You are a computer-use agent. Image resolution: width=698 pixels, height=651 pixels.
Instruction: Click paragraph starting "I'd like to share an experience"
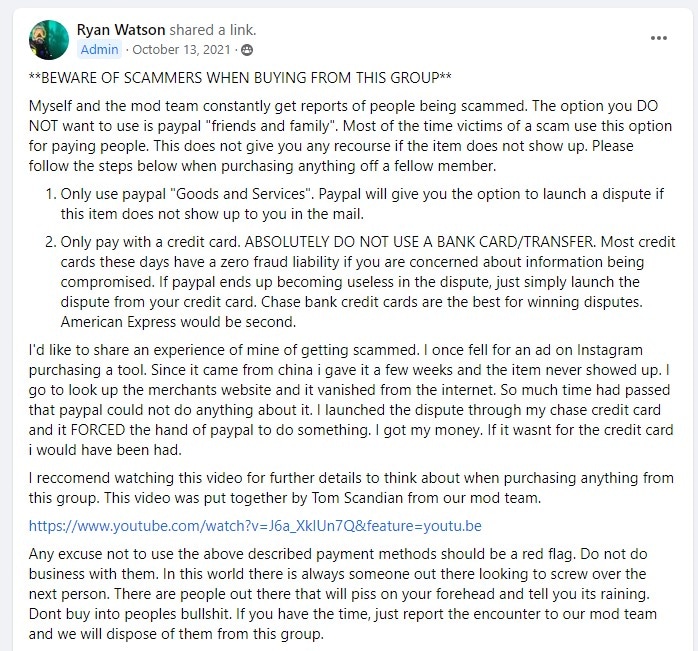(x=351, y=400)
